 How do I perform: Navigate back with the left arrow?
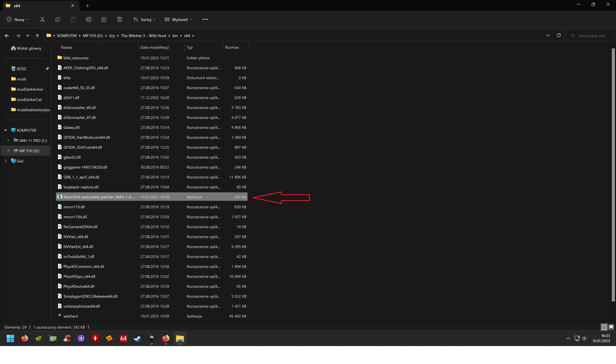click(x=7, y=36)
